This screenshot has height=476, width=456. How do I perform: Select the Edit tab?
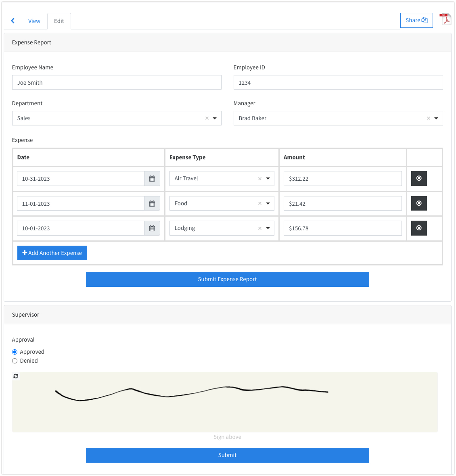tap(59, 21)
